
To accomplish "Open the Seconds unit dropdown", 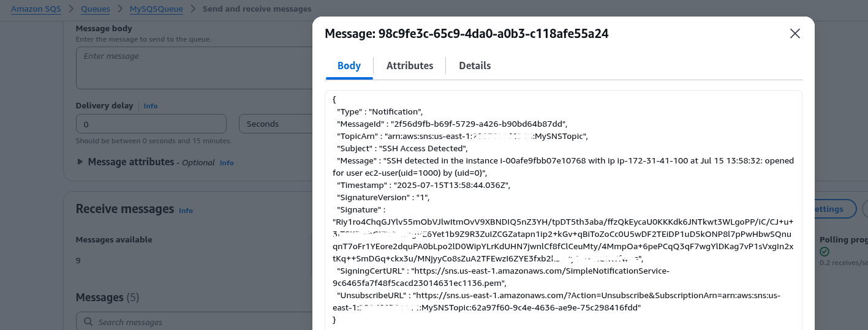I will [x=276, y=124].
